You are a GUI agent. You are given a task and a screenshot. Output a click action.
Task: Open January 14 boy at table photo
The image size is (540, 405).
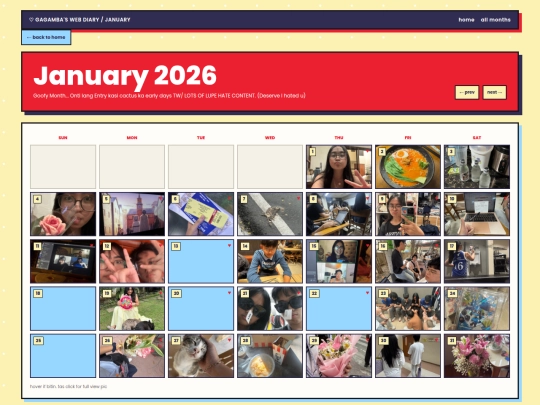(x=270, y=261)
